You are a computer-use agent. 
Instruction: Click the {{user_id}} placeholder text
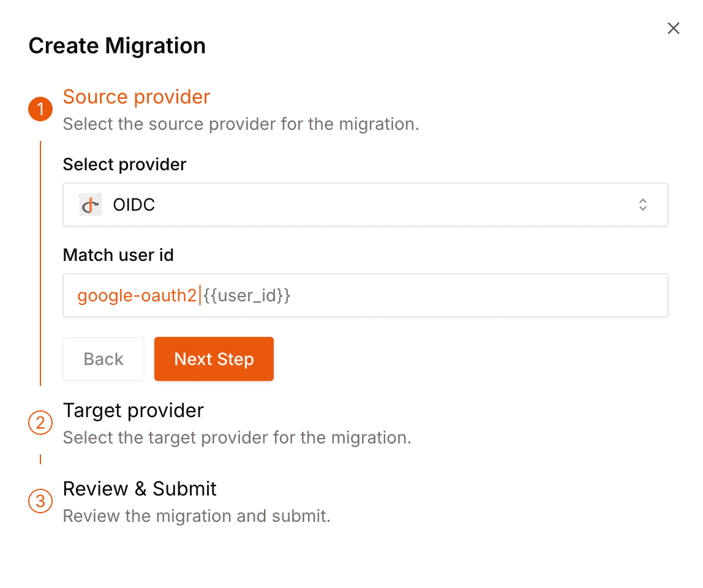[246, 295]
